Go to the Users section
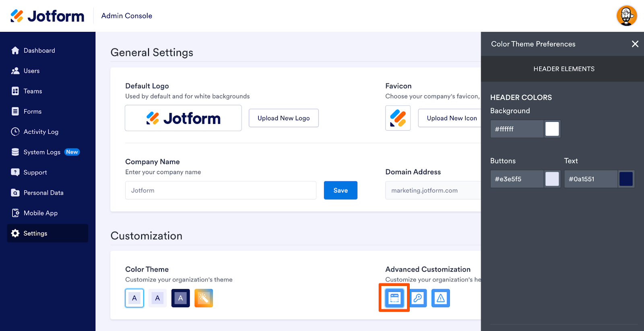644x331 pixels. point(31,71)
